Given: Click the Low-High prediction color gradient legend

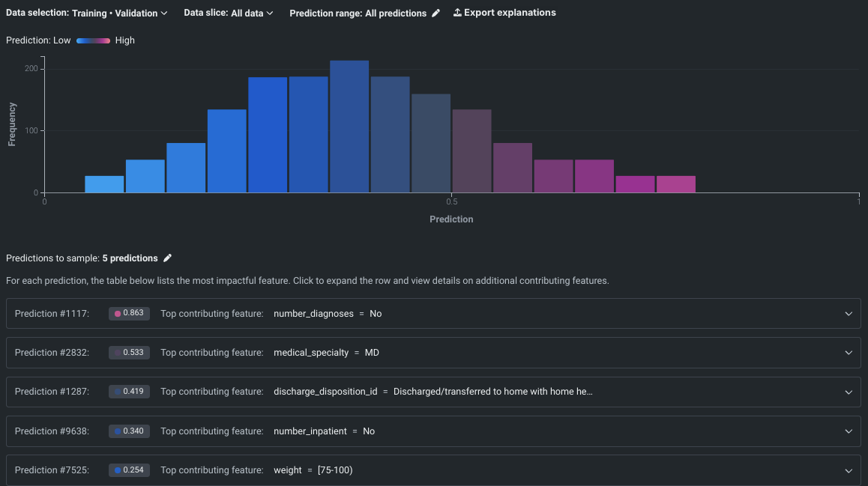Looking at the screenshot, I should pyautogui.click(x=93, y=40).
